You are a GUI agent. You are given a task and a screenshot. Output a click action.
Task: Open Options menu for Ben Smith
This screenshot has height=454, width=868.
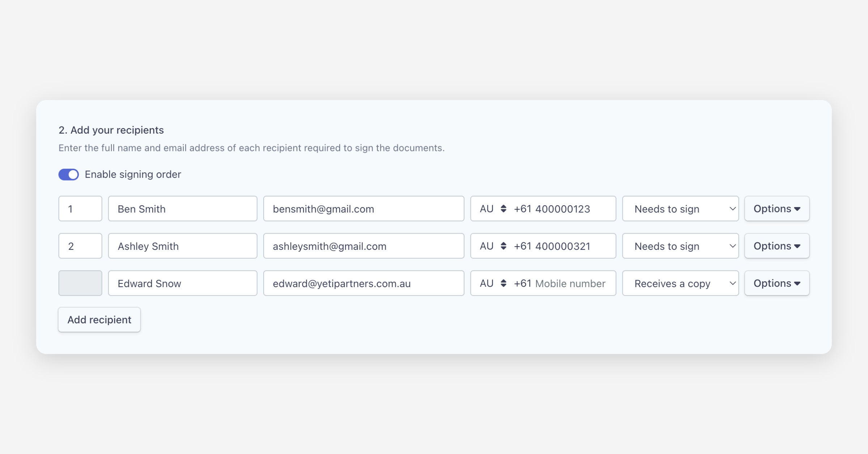coord(776,209)
